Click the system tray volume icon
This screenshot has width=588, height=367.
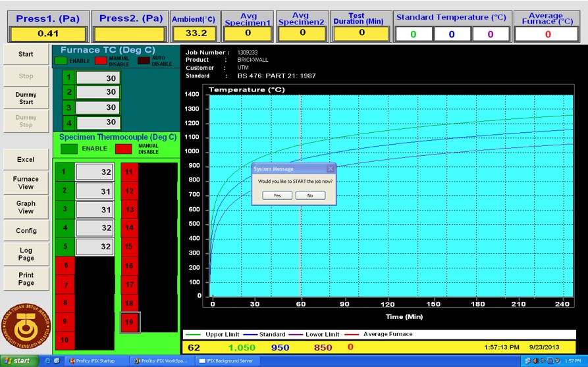(x=535, y=361)
